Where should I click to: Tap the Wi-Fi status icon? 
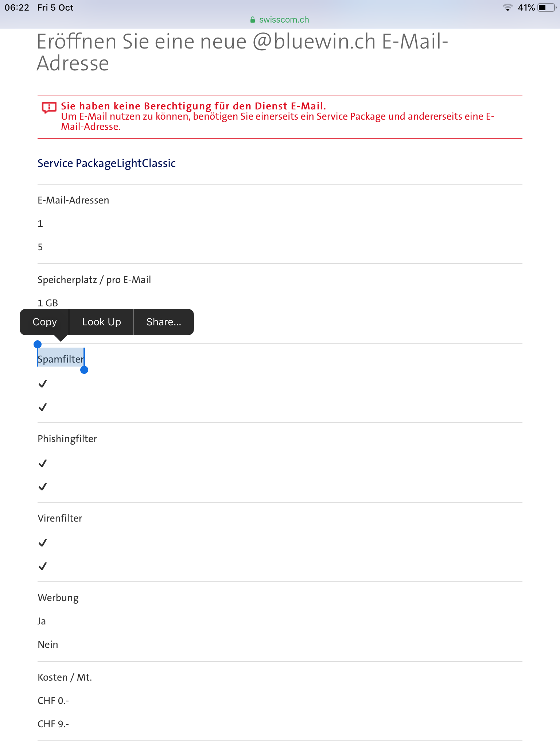tap(507, 7)
